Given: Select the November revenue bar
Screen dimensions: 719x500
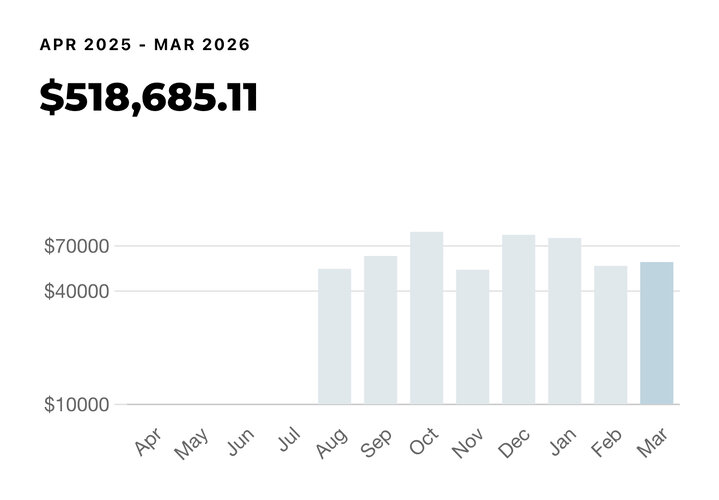Looking at the screenshot, I should (x=472, y=337).
